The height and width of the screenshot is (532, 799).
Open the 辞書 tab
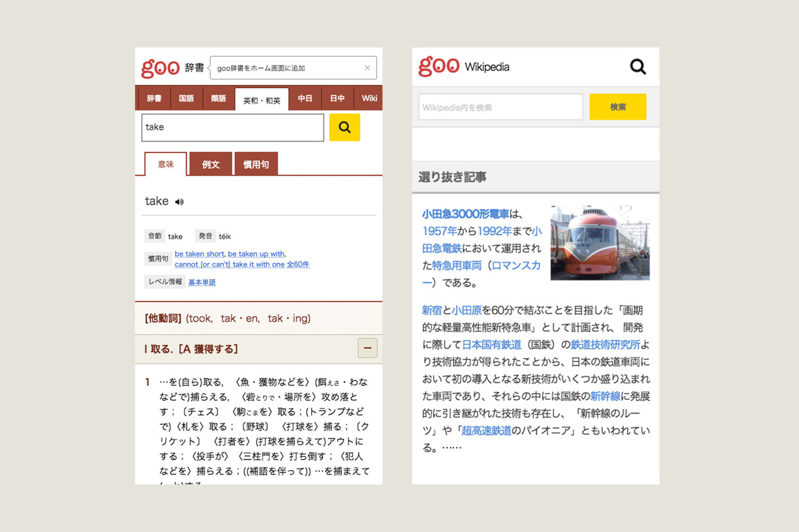(154, 98)
